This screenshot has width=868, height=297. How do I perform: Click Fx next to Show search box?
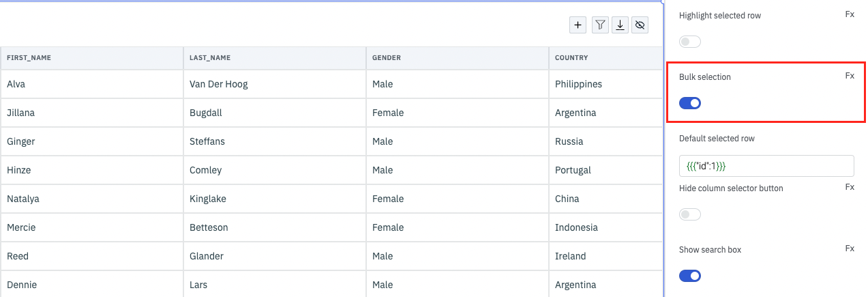click(x=850, y=249)
